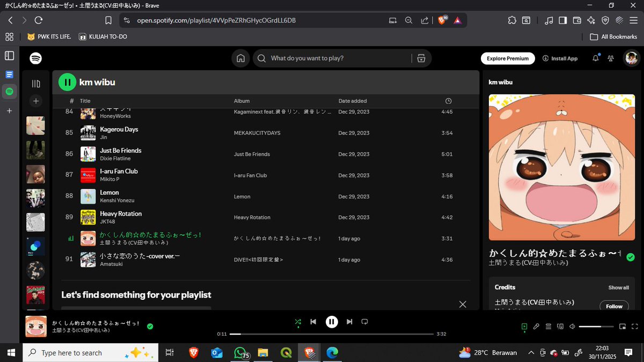Open Leo AI sparkle icon
The image size is (644, 362).
click(591, 20)
